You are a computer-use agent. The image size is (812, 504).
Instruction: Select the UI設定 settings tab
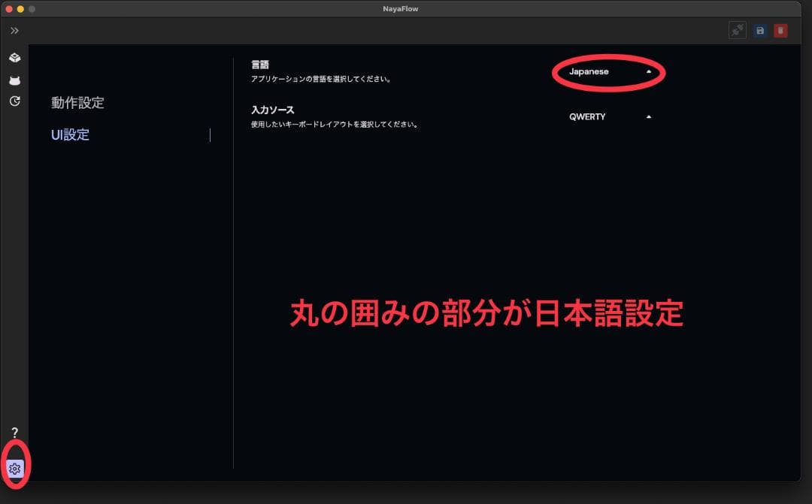(68, 134)
